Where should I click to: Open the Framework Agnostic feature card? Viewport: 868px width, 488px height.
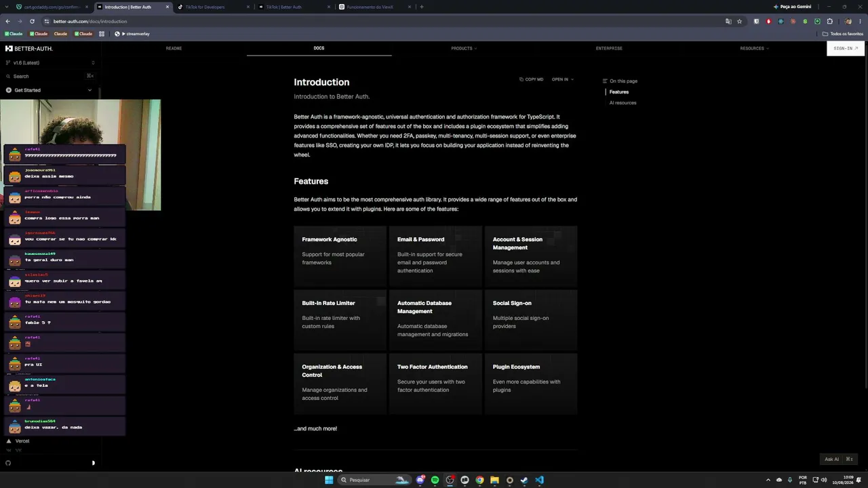coord(340,256)
